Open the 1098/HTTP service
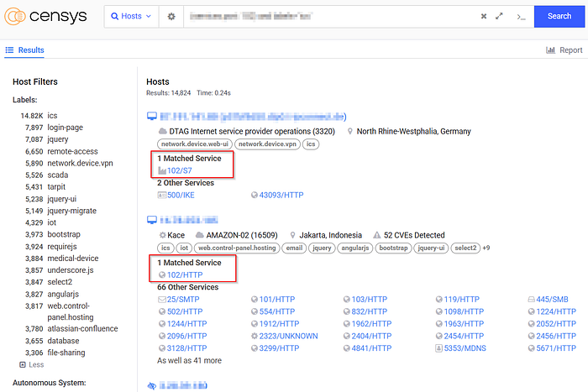The height and width of the screenshot is (392, 588). [x=464, y=311]
